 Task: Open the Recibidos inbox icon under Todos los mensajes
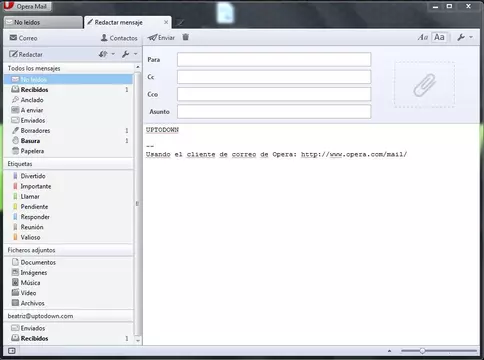tap(15, 89)
